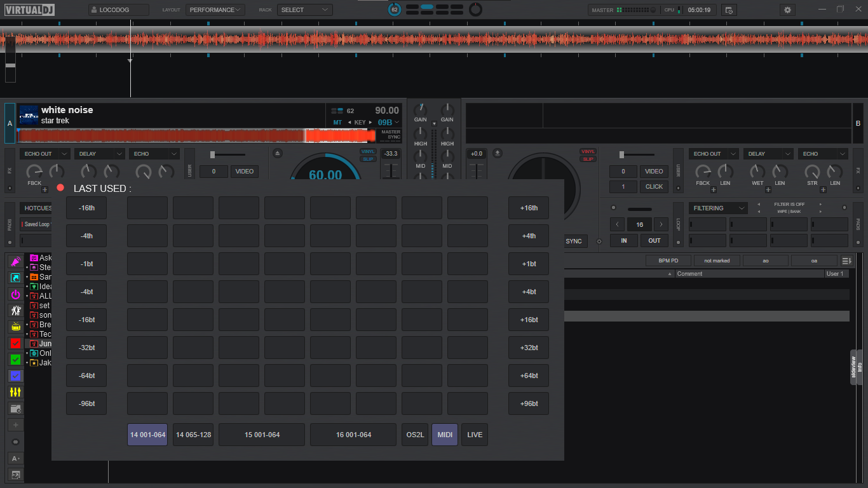Screen dimensions: 868x488
Task: Select the 14 065-128 page tab
Action: [x=193, y=435]
